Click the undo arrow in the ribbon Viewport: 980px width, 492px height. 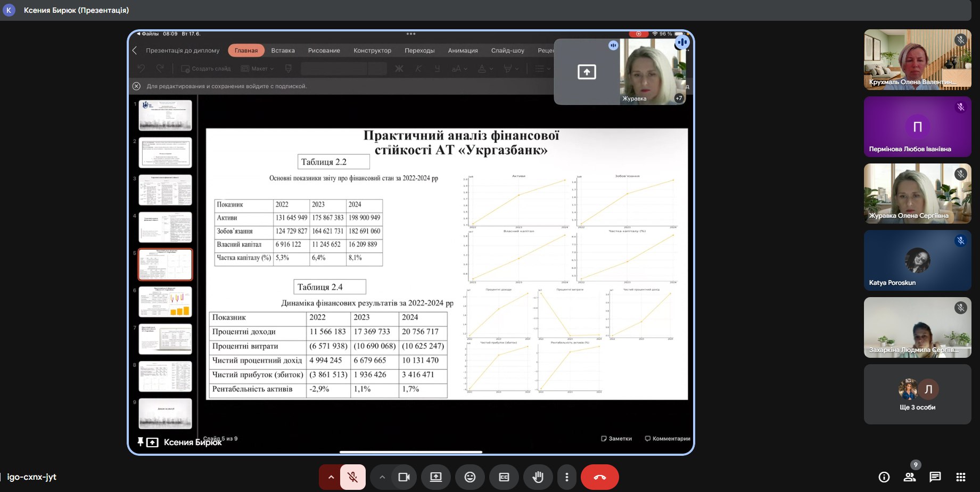tap(141, 68)
